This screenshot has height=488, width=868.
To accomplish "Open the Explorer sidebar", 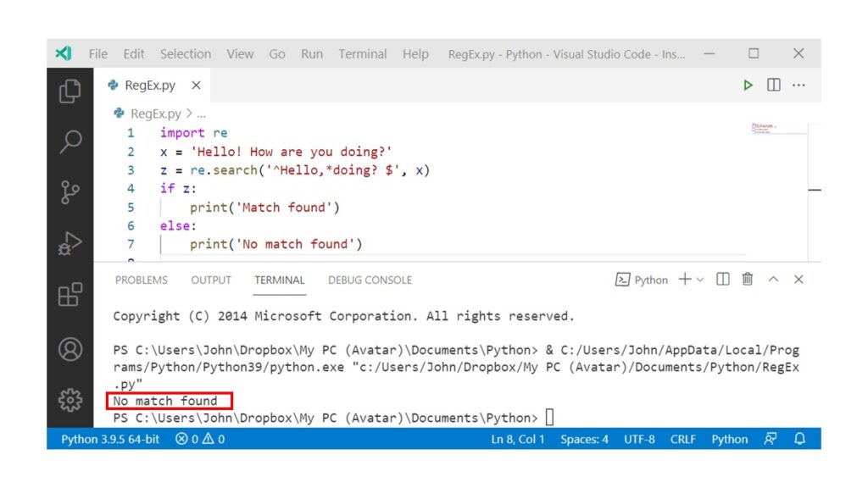I will 70,87.
